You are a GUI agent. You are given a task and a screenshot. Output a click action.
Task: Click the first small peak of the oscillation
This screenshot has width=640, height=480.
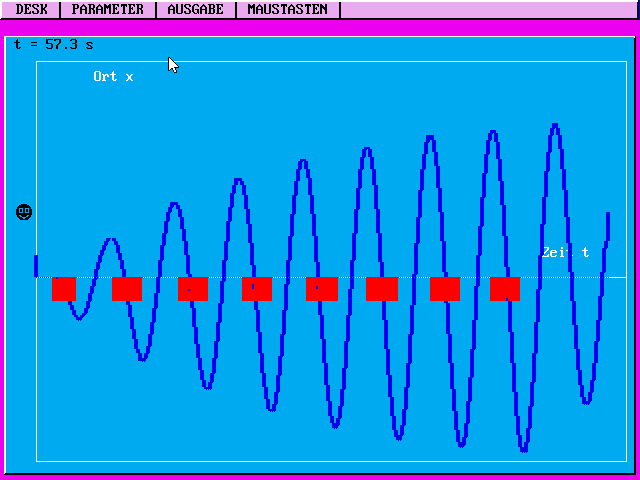click(112, 240)
